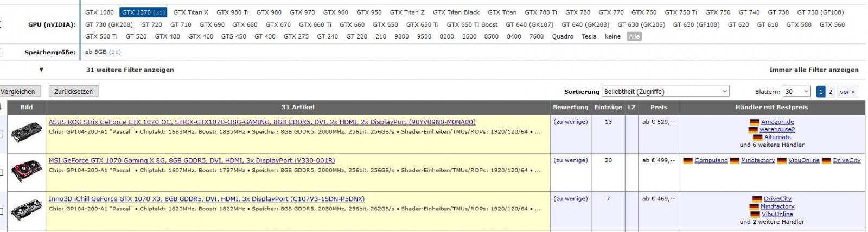Screen dimensions: 868x232
Task: Open ASUS ROG Strix product thumbnail
Action: [x=27, y=133]
